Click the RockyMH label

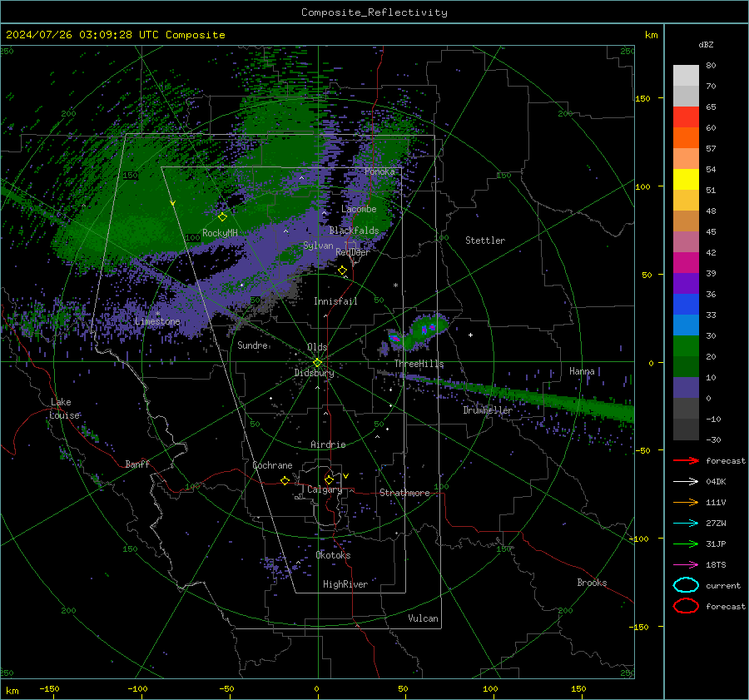[x=220, y=233]
